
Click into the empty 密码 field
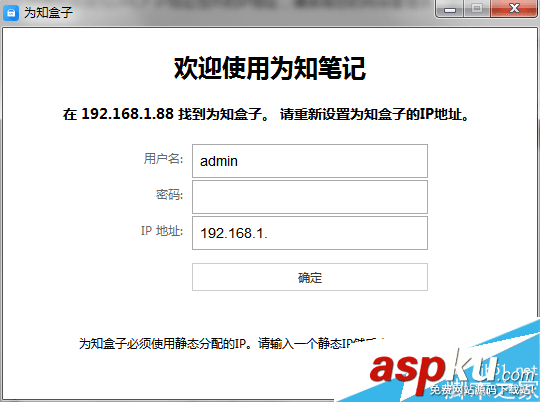coord(310,197)
